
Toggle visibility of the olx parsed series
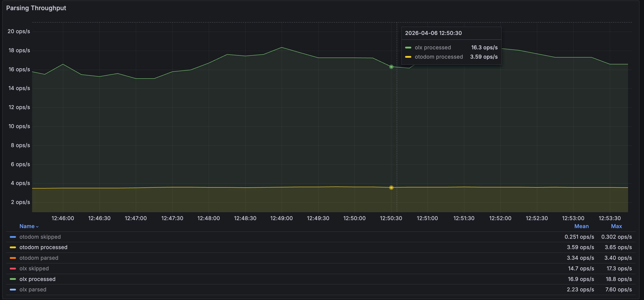point(33,289)
